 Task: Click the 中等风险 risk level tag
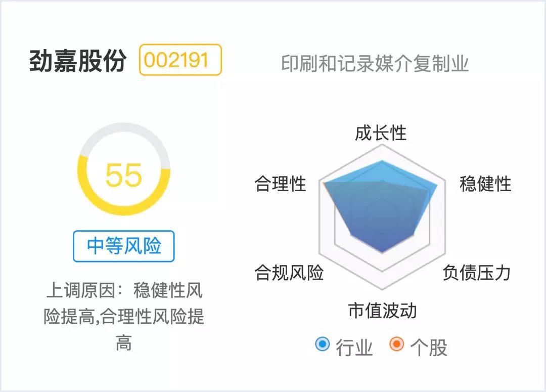pyautogui.click(x=124, y=246)
